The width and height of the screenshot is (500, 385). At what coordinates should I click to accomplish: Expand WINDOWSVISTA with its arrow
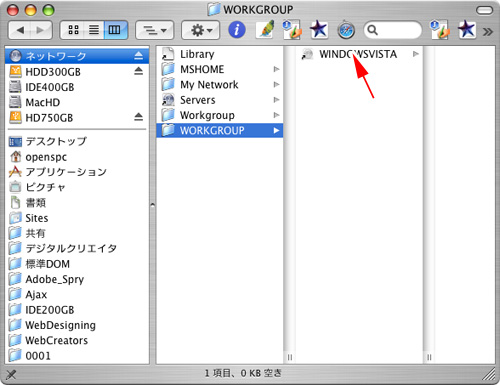coord(416,54)
